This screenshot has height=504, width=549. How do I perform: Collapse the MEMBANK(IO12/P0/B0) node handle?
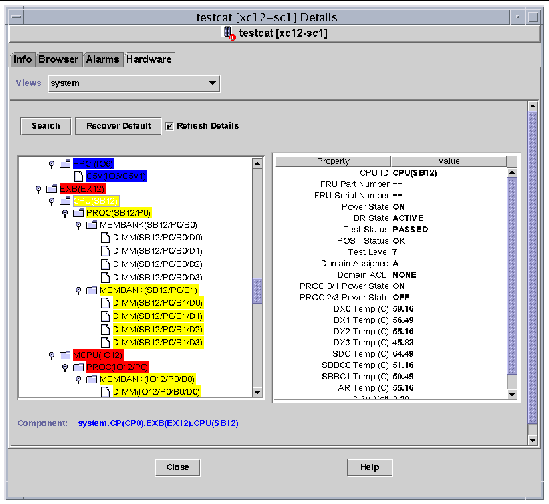(78, 380)
